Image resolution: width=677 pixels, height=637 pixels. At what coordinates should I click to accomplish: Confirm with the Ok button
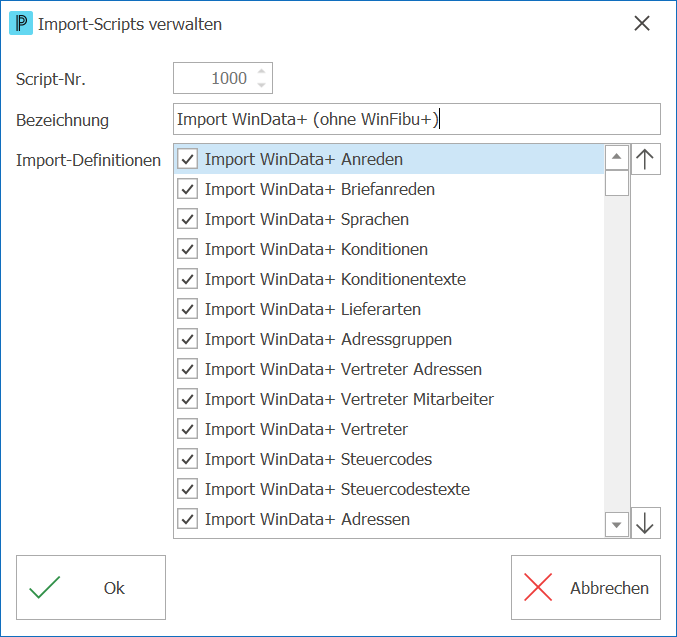(x=91, y=587)
